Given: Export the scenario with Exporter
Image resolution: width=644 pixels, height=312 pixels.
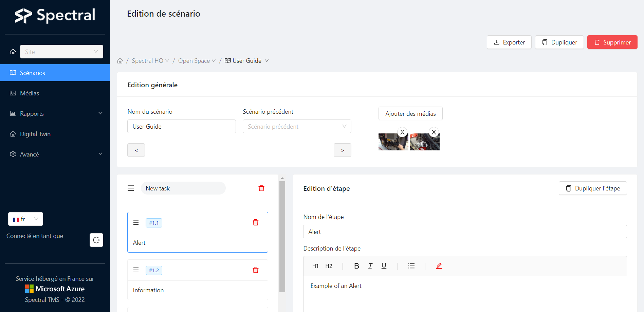Looking at the screenshot, I should (x=509, y=42).
